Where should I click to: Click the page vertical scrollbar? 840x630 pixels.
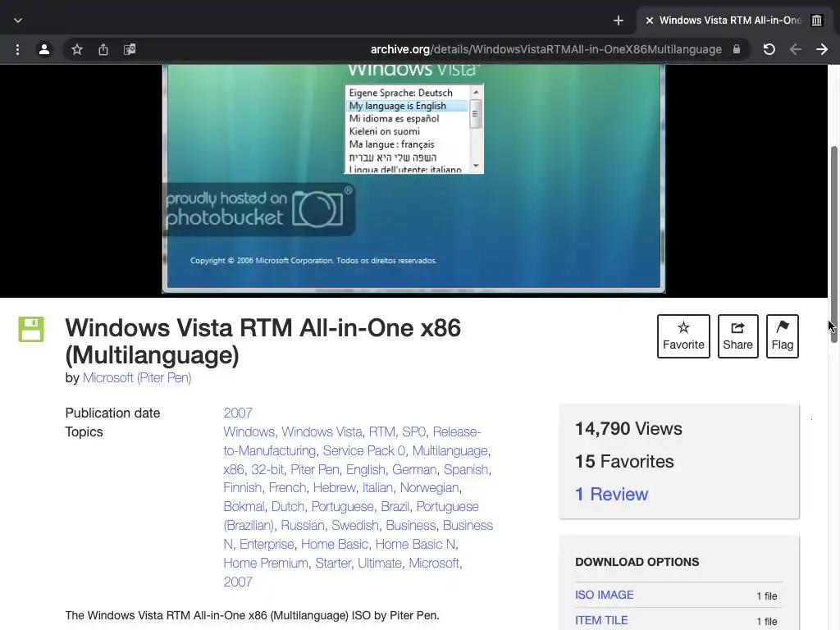[833, 244]
